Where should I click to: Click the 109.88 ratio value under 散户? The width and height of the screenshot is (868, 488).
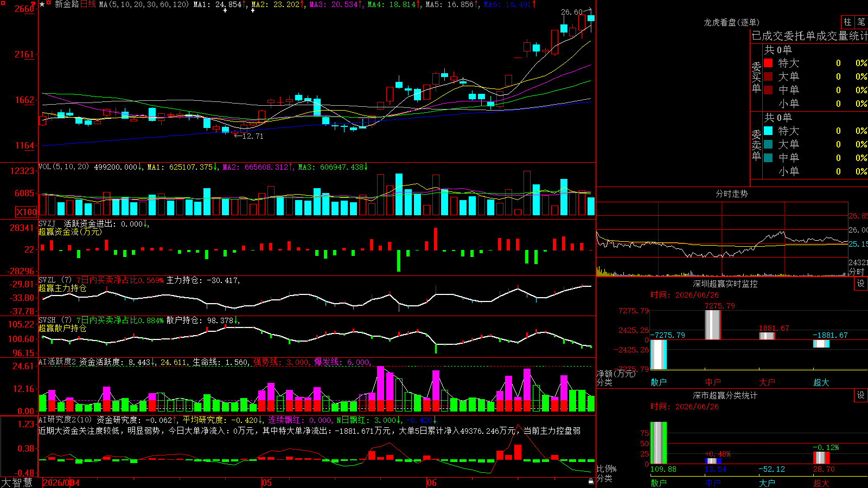coord(663,469)
